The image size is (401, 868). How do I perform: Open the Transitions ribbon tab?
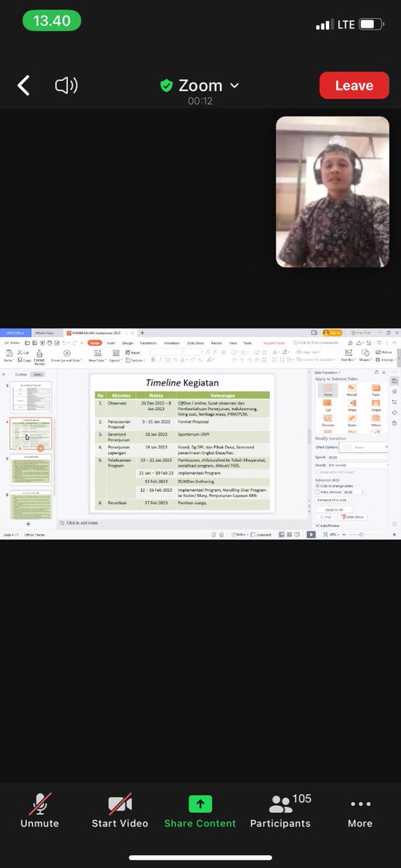tap(148, 343)
